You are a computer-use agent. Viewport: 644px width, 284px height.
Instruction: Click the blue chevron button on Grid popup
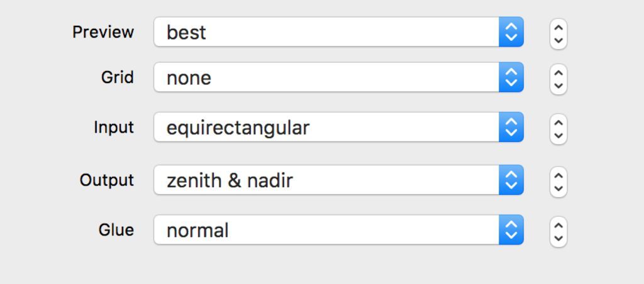pos(511,77)
